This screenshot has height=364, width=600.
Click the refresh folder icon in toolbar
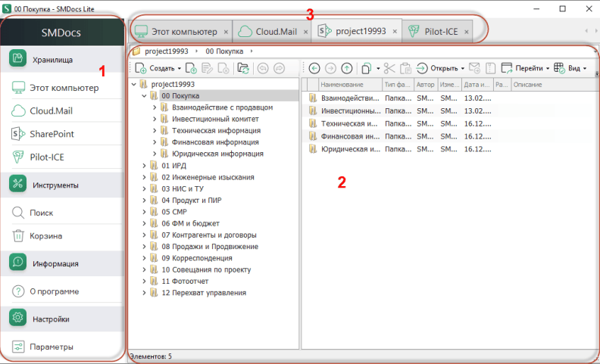click(x=243, y=68)
